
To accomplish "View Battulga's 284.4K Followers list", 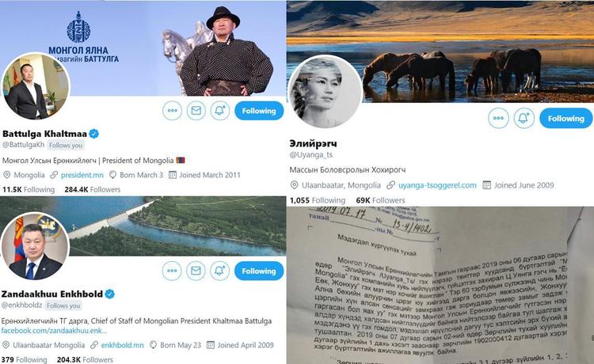I will [x=93, y=190].
